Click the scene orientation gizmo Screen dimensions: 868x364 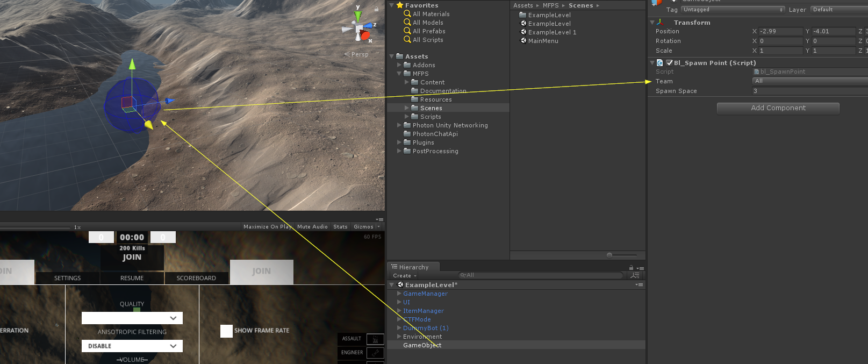tap(358, 30)
